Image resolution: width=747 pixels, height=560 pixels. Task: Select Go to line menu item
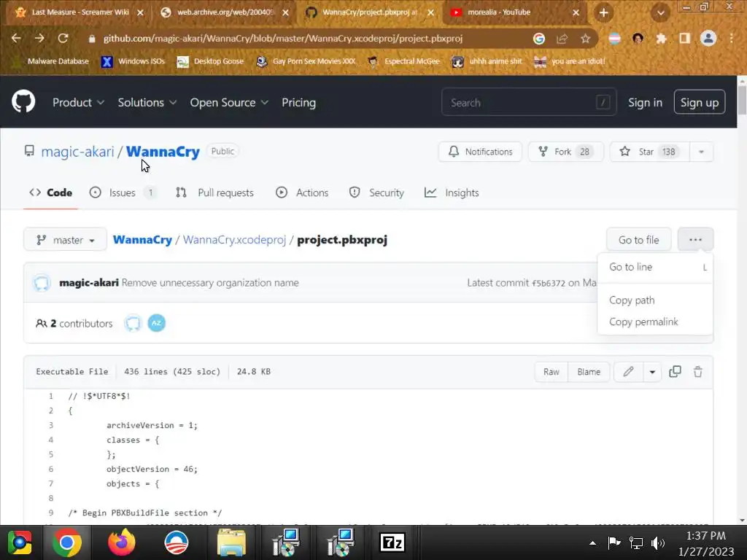click(655, 267)
